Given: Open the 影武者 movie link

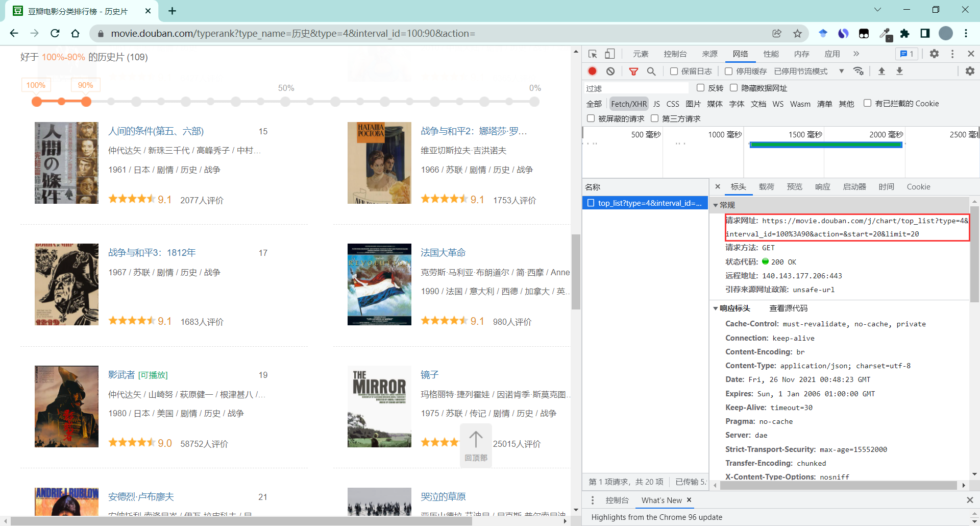Looking at the screenshot, I should 121,375.
